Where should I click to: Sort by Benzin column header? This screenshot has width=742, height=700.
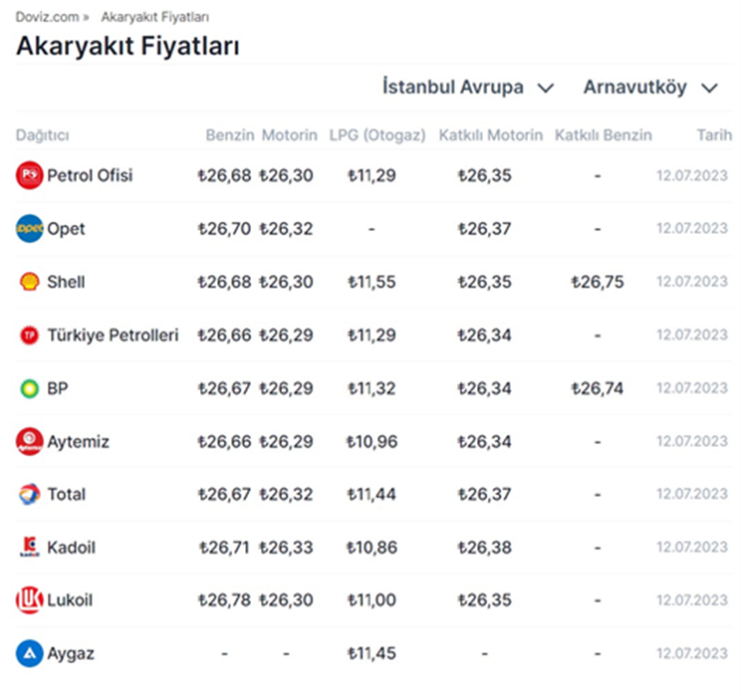click(230, 135)
